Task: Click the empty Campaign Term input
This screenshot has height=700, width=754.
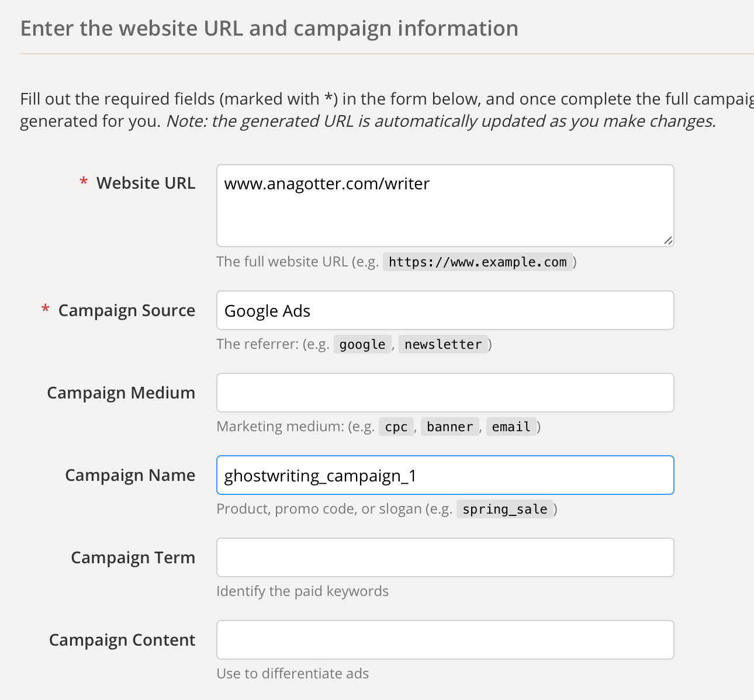Action: click(x=445, y=557)
